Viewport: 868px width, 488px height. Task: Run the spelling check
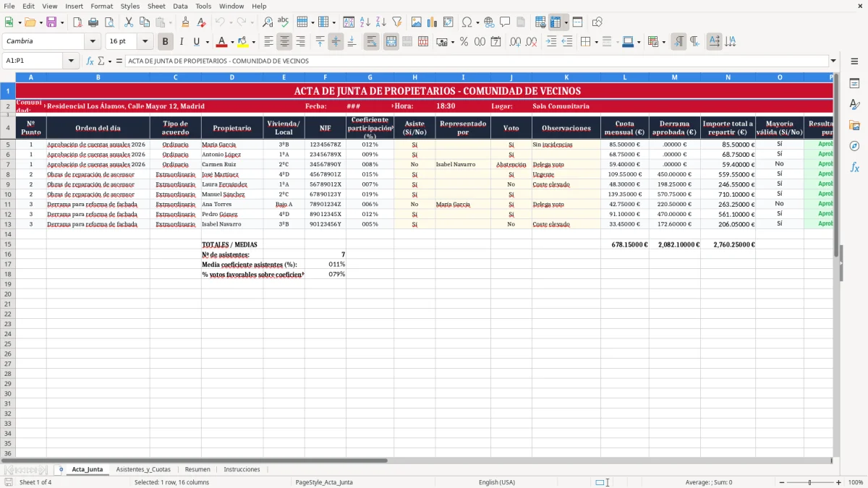[x=284, y=22]
